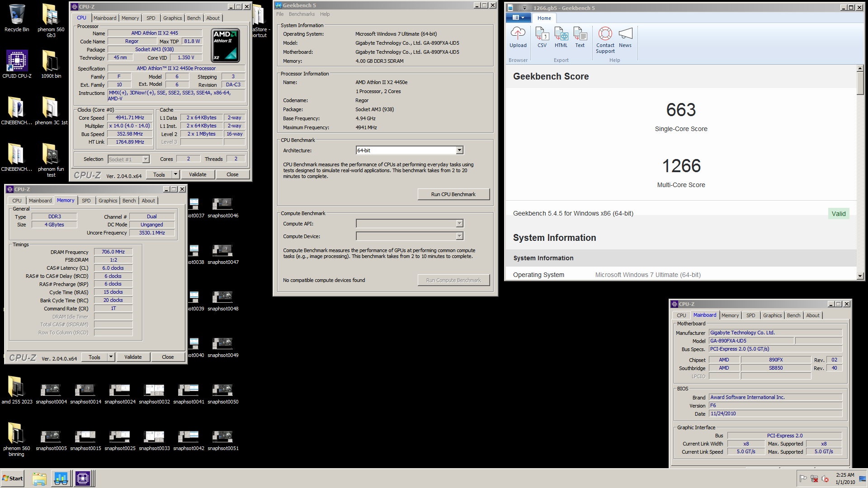Select the amd 255 2023 folder
Viewport: 868px width, 488px height.
pos(17,390)
